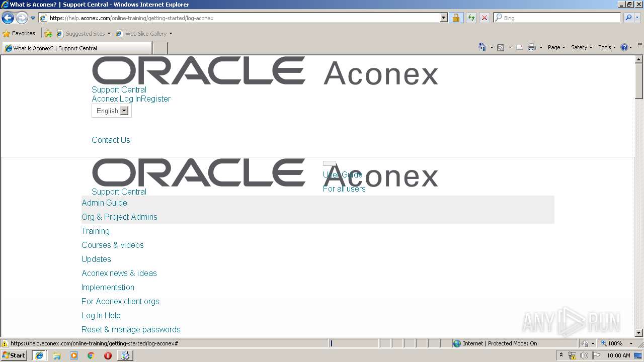Expand the Print options dropdown arrow
The image size is (644, 362).
pyautogui.click(x=541, y=47)
